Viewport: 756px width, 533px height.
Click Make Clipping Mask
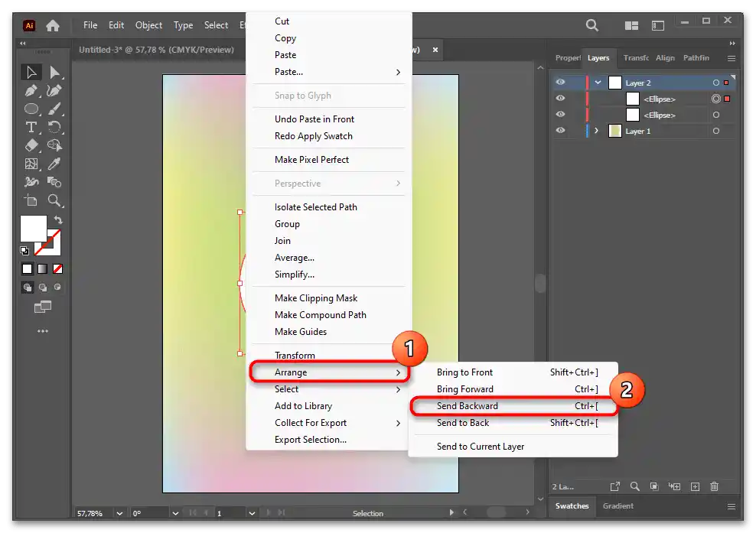tap(329, 297)
